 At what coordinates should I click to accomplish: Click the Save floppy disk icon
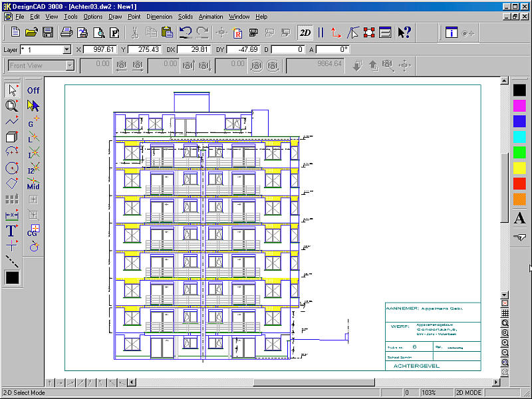tap(48, 32)
